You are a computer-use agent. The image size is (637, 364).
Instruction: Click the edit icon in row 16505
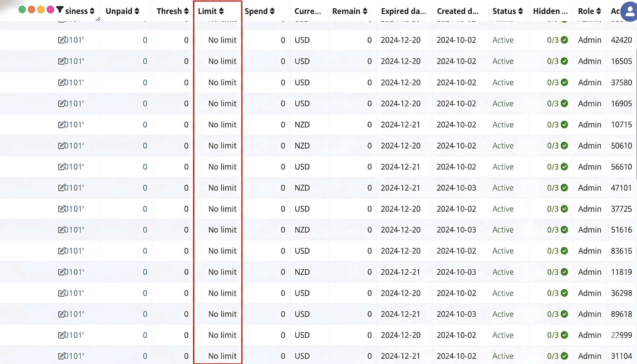61,61
